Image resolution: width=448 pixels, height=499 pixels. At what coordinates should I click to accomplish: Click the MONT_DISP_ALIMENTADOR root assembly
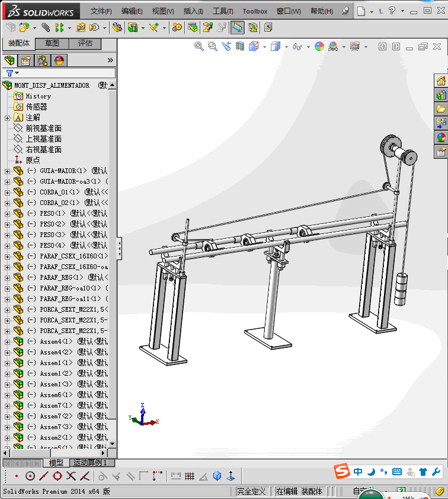[x=52, y=85]
